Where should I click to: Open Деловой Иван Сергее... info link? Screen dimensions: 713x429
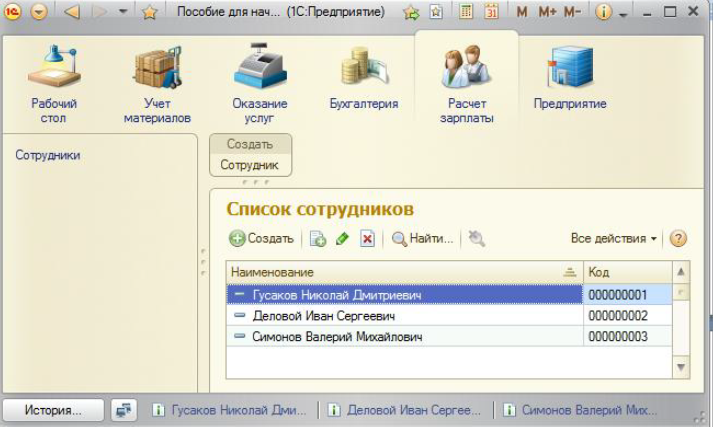404,410
